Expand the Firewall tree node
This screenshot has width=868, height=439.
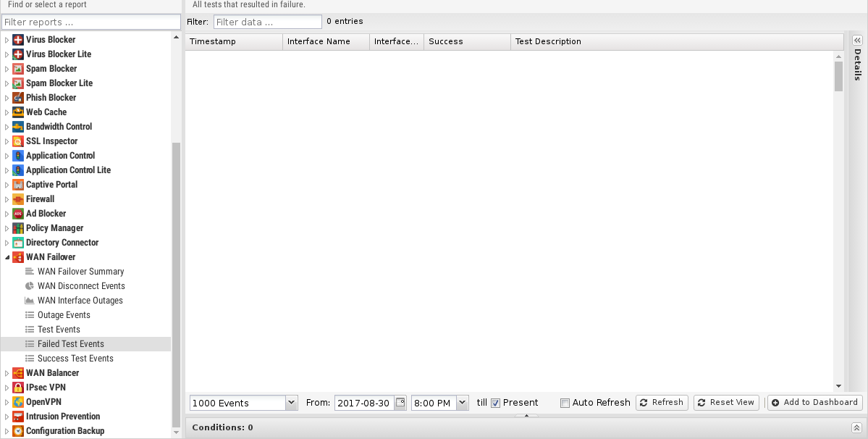pos(7,199)
